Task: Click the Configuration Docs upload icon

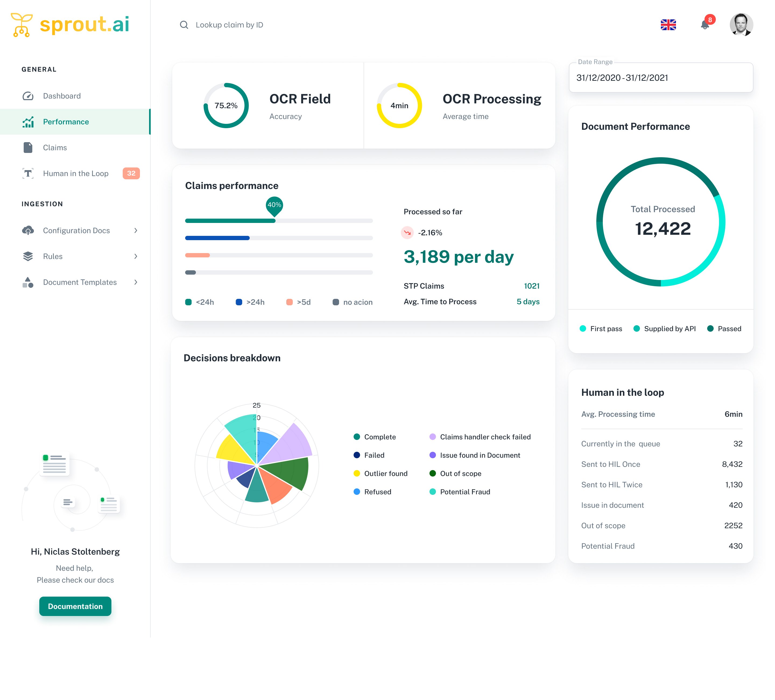Action: pos(28,230)
